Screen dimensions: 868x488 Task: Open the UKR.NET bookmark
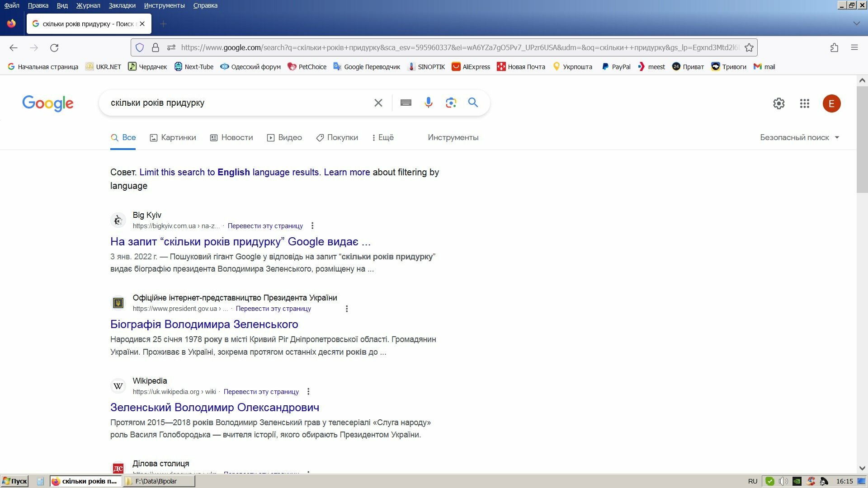[103, 66]
